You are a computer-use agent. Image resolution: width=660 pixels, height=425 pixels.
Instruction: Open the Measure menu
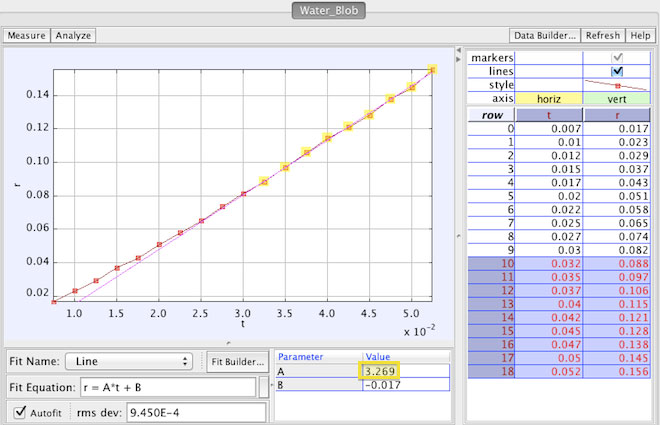[26, 35]
